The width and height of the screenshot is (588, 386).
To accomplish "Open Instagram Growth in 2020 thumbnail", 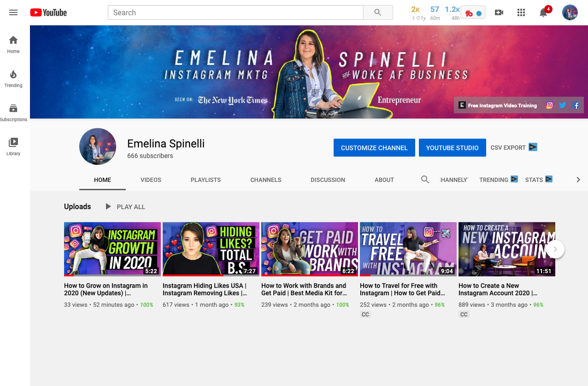I will tap(112, 249).
